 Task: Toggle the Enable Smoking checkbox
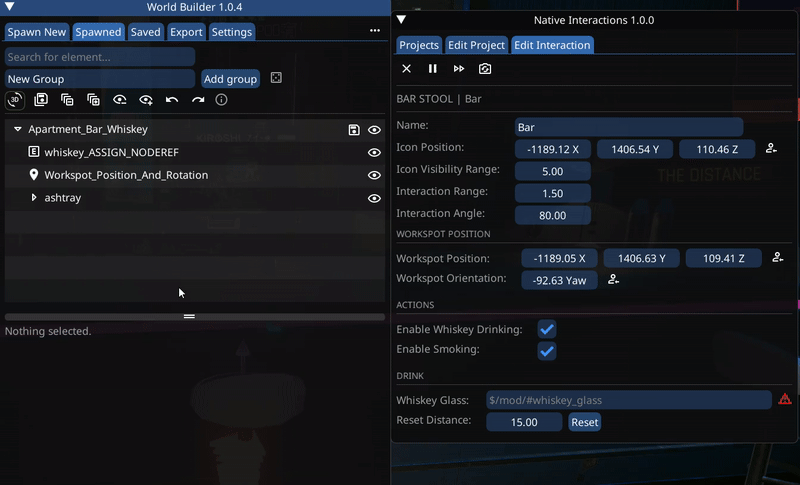(x=547, y=350)
